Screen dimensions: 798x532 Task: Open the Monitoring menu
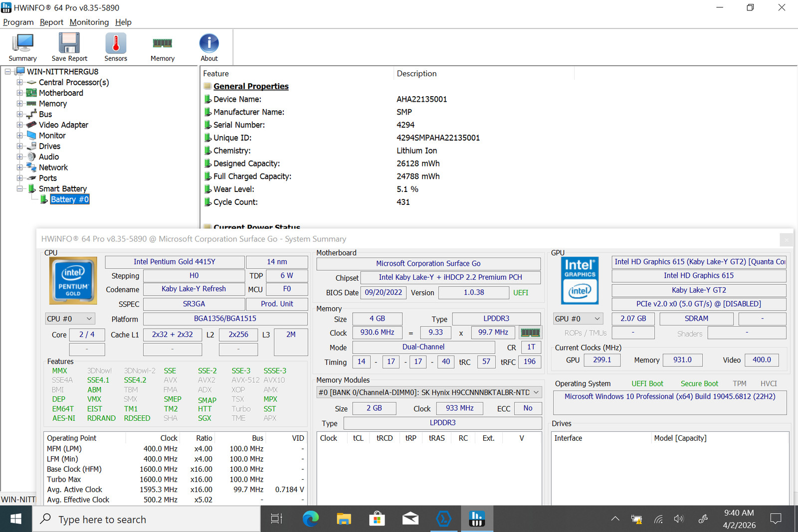[x=89, y=22]
